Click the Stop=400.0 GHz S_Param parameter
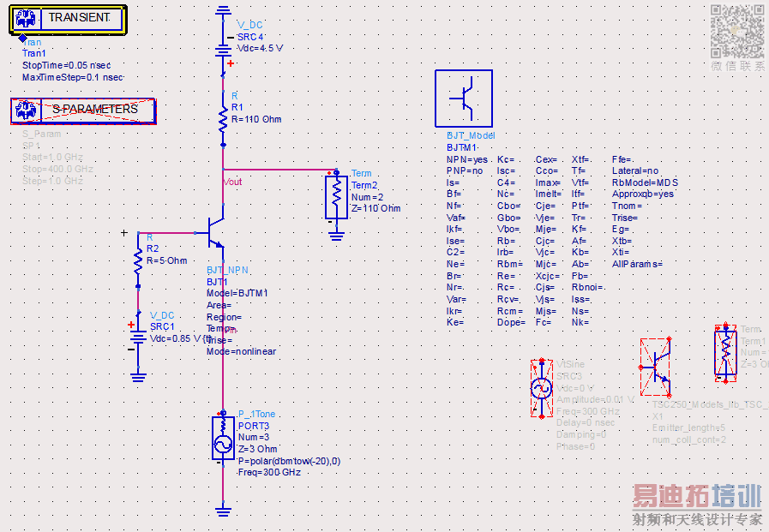The image size is (769, 532). pyautogui.click(x=58, y=169)
